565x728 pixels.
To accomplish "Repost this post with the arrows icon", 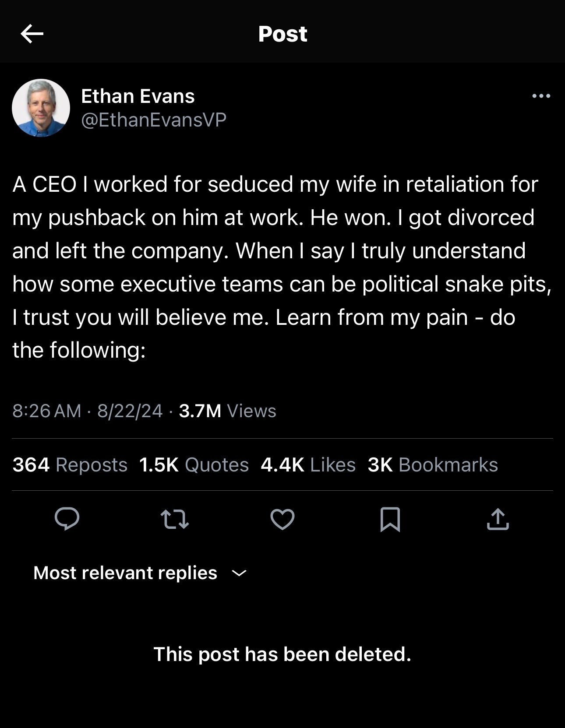I will [175, 519].
